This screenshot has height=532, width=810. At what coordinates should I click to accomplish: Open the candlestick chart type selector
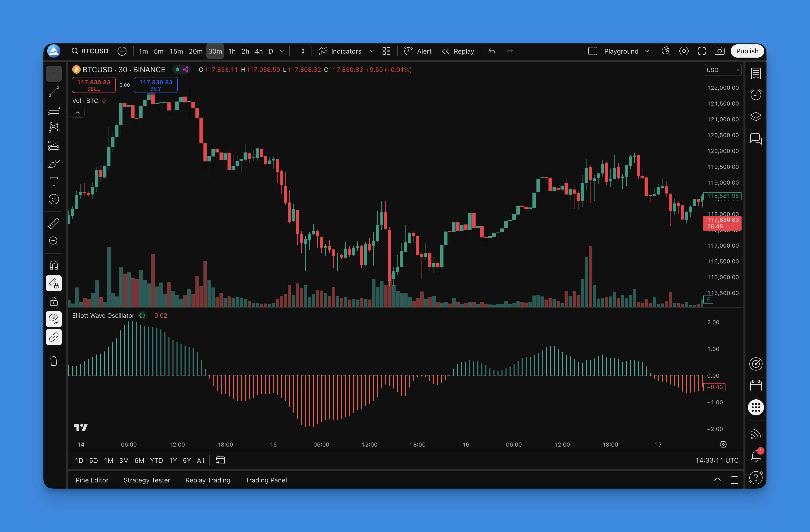(301, 51)
